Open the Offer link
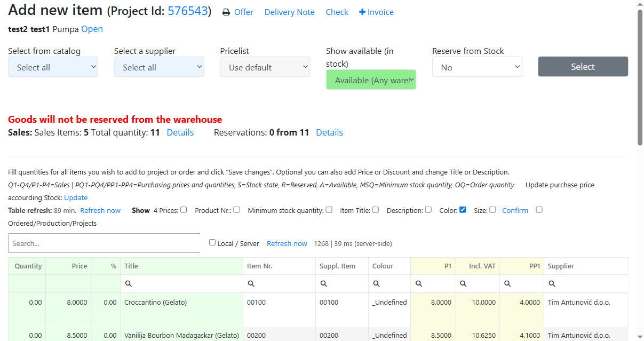The height and width of the screenshot is (341, 644). 244,12
